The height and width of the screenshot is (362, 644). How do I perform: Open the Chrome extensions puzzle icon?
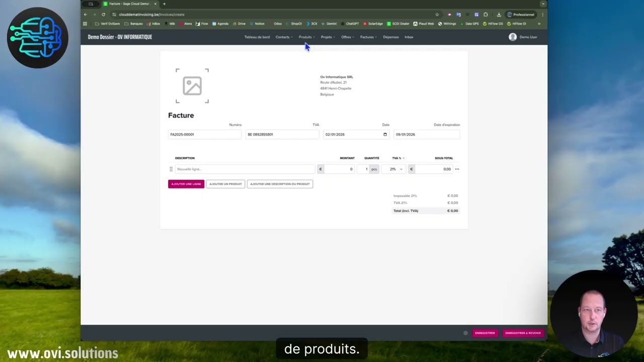(486, 15)
